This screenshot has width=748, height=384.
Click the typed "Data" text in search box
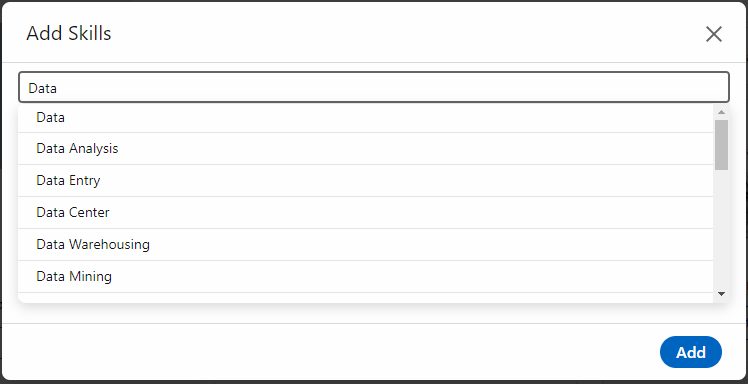tap(42, 88)
